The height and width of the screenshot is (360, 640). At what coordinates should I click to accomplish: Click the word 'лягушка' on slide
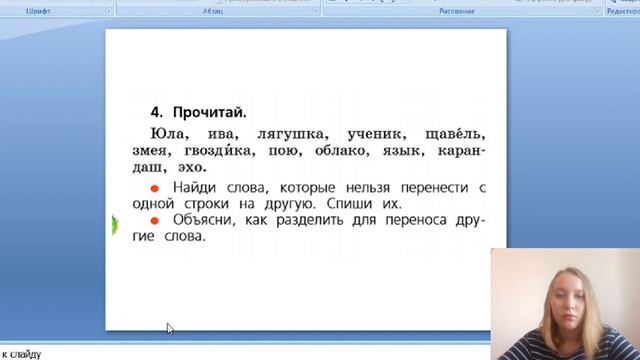[x=290, y=134]
